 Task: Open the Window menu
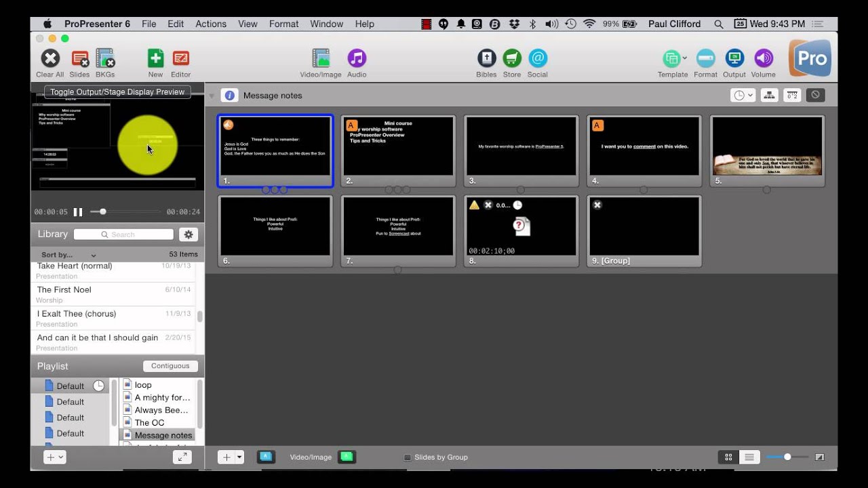[327, 24]
